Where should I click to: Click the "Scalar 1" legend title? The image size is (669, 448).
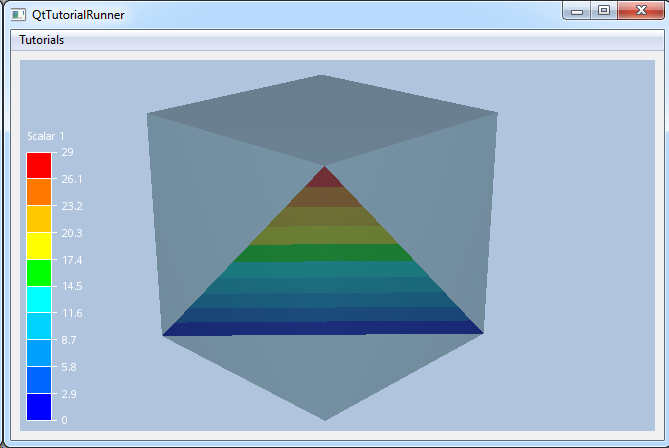coord(46,136)
